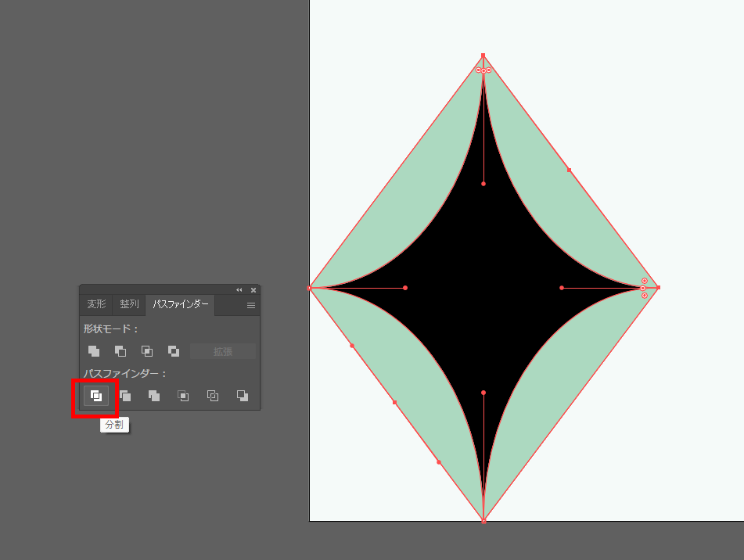
Task: Click the Minus Front shape mode icon
Action: (120, 351)
